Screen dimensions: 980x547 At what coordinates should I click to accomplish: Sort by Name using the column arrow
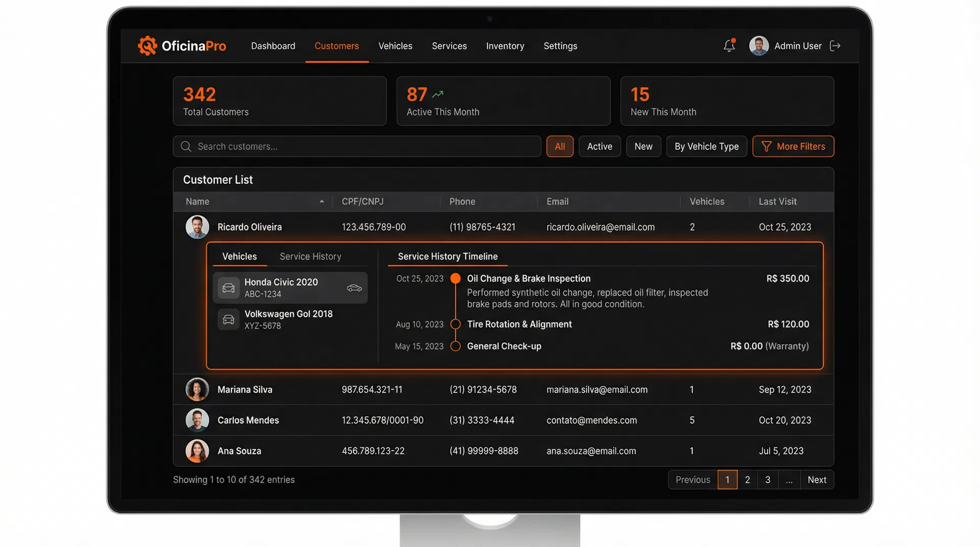[322, 202]
